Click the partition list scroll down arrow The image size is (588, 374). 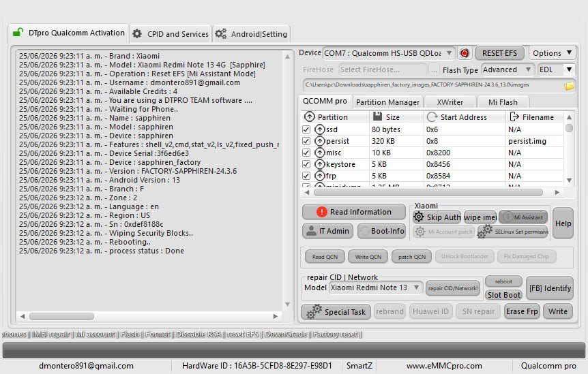569,181
